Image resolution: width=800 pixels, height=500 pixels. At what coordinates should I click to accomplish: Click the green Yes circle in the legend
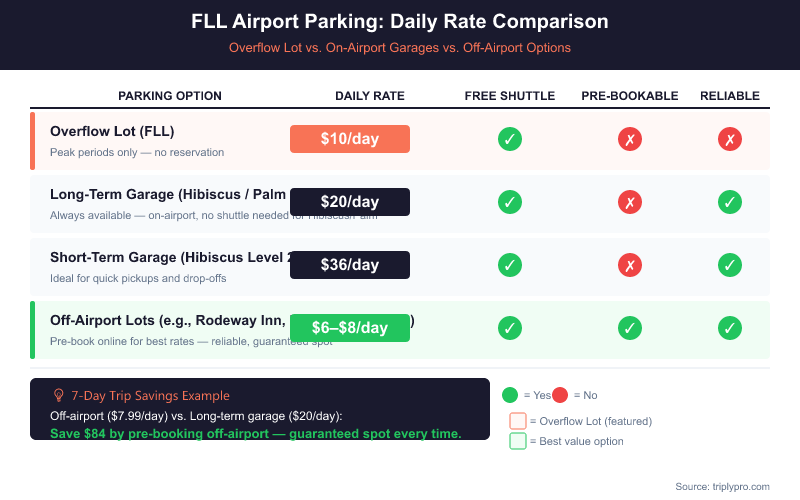[x=510, y=395]
